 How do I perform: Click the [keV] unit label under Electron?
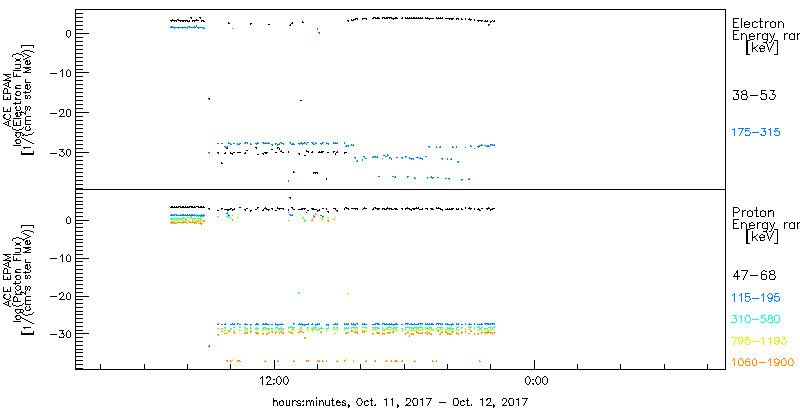pos(762,48)
